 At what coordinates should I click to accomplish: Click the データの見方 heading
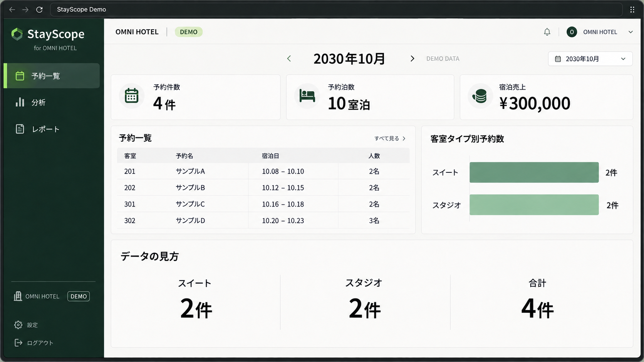point(149,256)
